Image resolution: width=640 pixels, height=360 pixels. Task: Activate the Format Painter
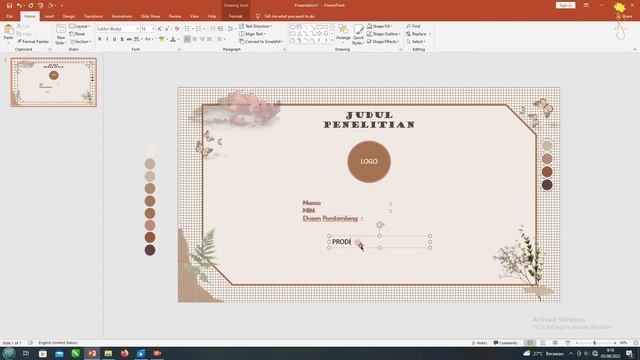pos(33,42)
